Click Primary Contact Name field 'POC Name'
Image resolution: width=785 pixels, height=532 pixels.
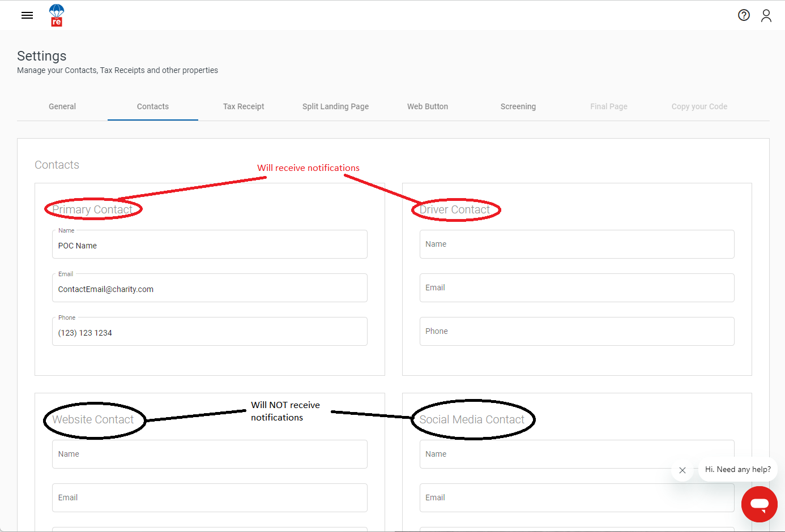pos(210,244)
